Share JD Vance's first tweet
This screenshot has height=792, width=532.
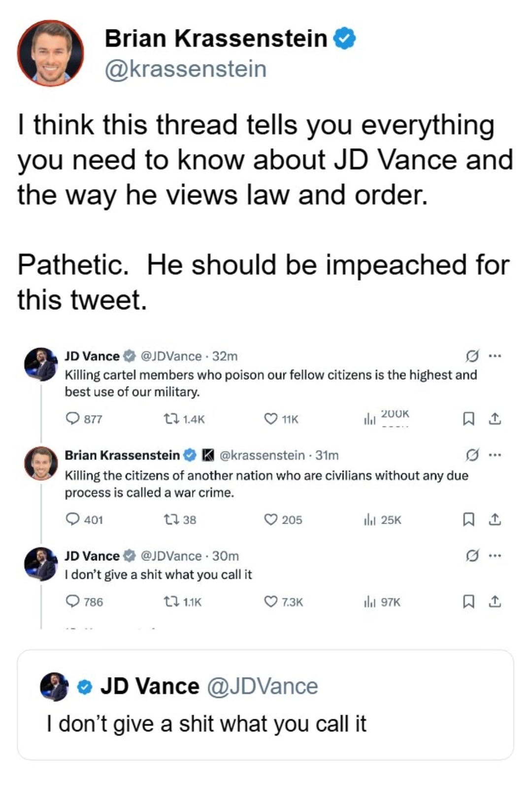click(495, 419)
